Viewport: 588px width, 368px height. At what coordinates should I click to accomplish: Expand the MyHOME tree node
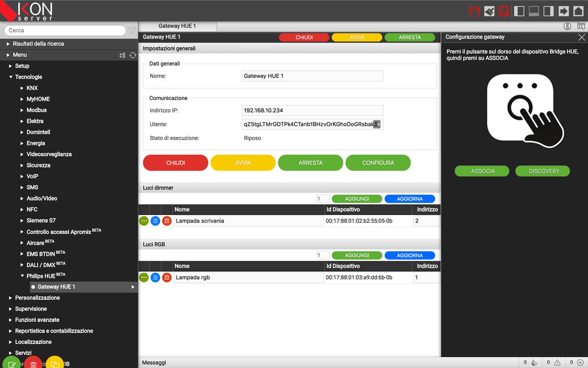(22, 99)
